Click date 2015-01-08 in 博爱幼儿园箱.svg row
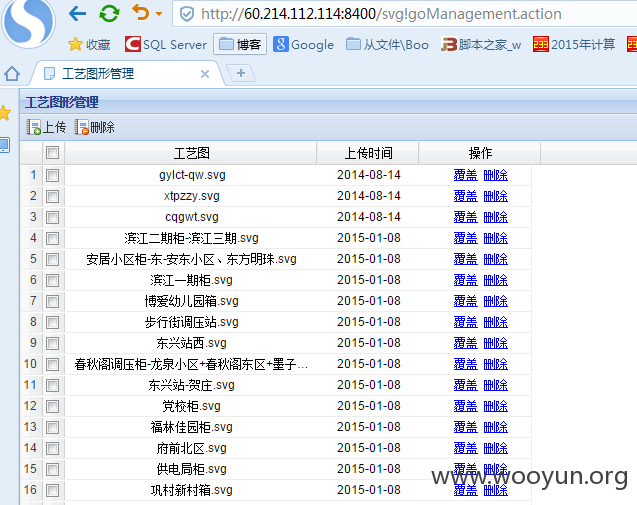 pos(368,301)
